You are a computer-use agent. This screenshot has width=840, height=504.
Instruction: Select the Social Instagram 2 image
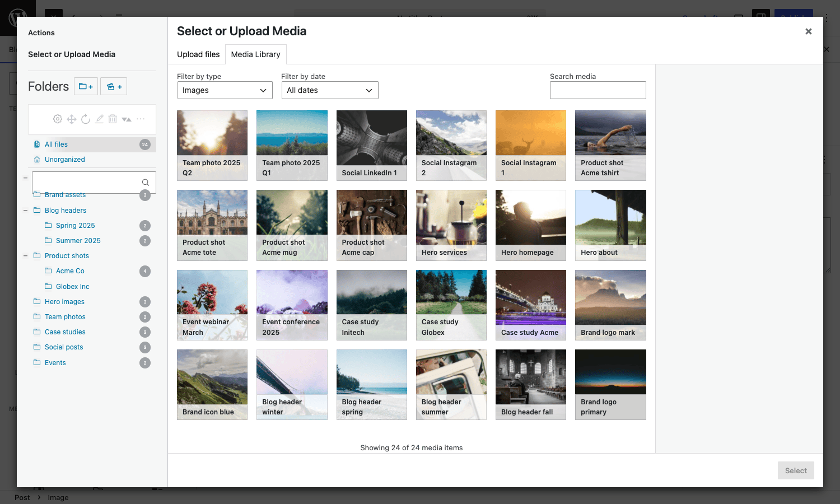click(451, 146)
